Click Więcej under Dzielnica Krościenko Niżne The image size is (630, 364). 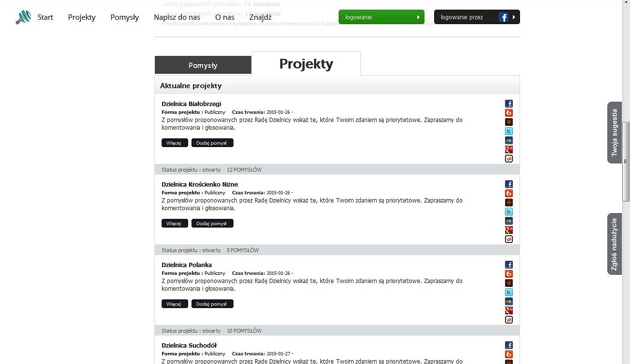point(175,223)
